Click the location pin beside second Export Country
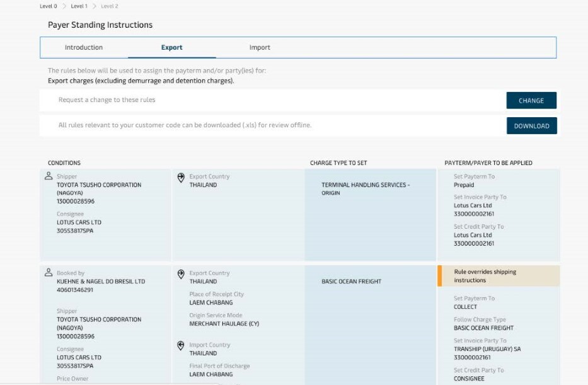 181,274
